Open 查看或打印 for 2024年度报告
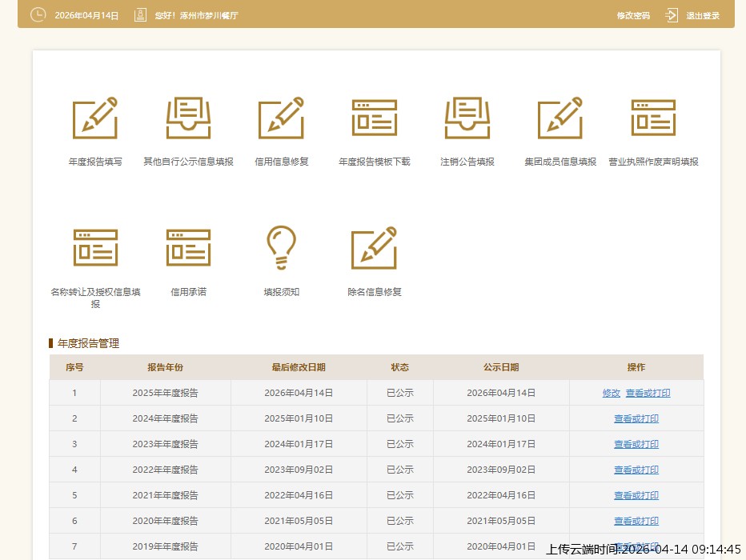 636,418
